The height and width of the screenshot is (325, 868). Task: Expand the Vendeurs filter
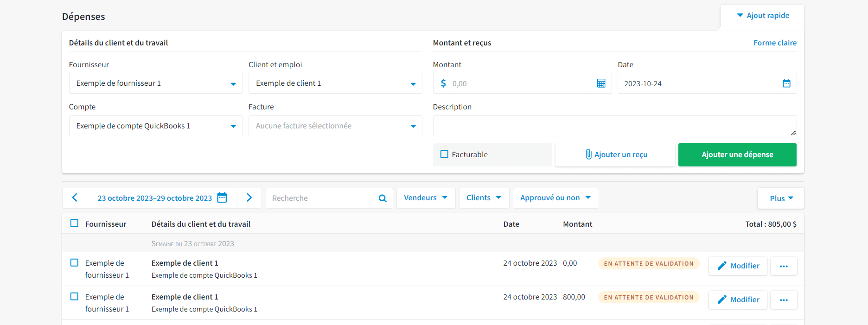(426, 198)
